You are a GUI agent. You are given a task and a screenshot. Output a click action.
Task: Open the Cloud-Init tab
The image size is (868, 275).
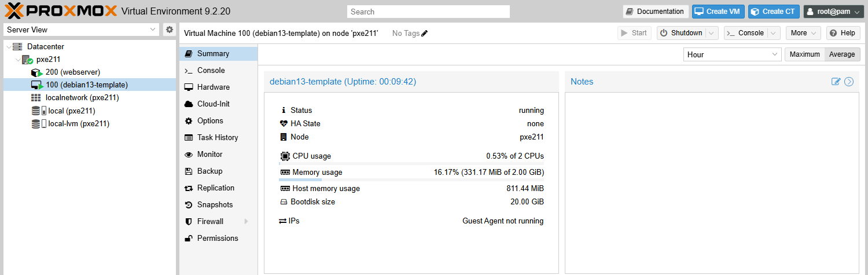[219, 104]
